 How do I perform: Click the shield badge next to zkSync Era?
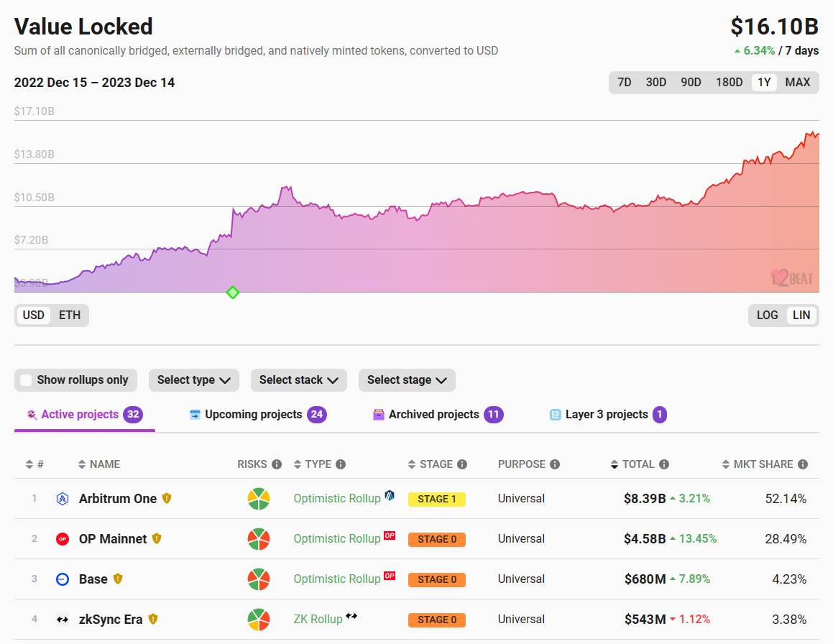[153, 620]
